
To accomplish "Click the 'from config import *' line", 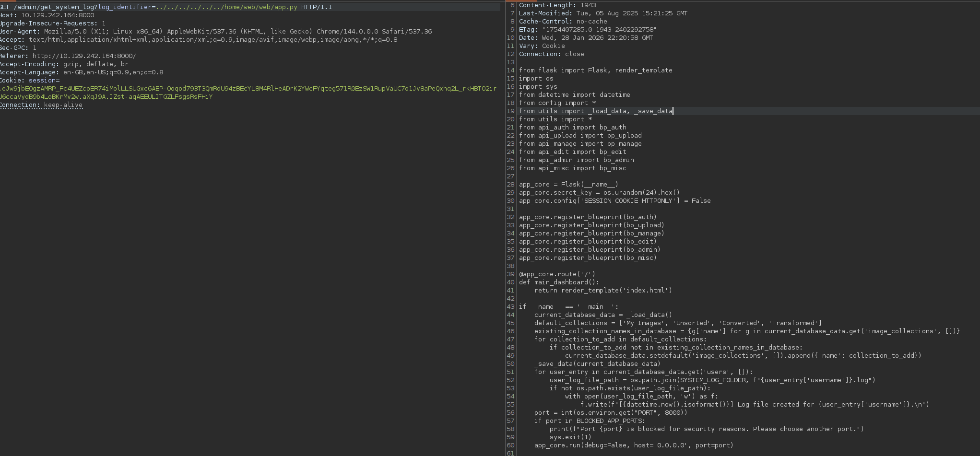I will [x=557, y=103].
